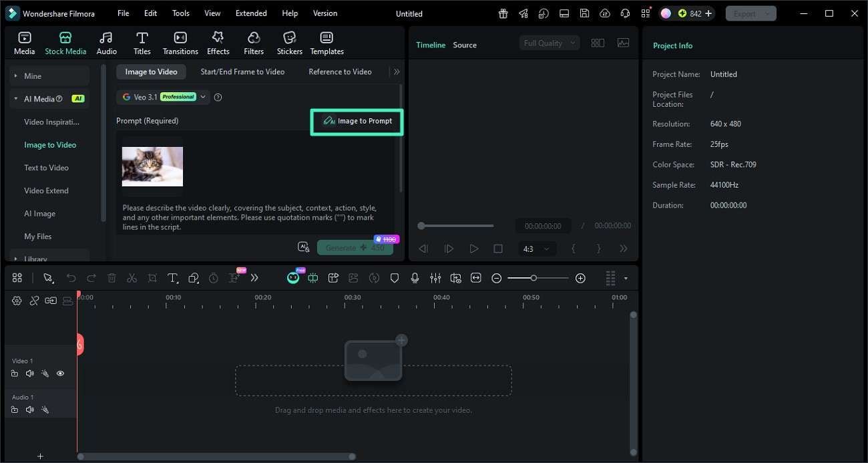
Task: Switch to Start/End Frame to Video tab
Action: [x=242, y=71]
